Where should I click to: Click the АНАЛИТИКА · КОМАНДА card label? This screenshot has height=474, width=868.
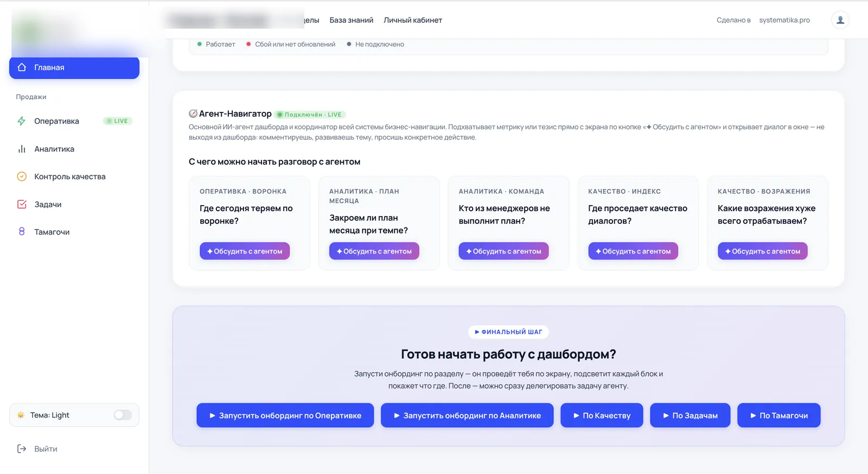pos(501,191)
